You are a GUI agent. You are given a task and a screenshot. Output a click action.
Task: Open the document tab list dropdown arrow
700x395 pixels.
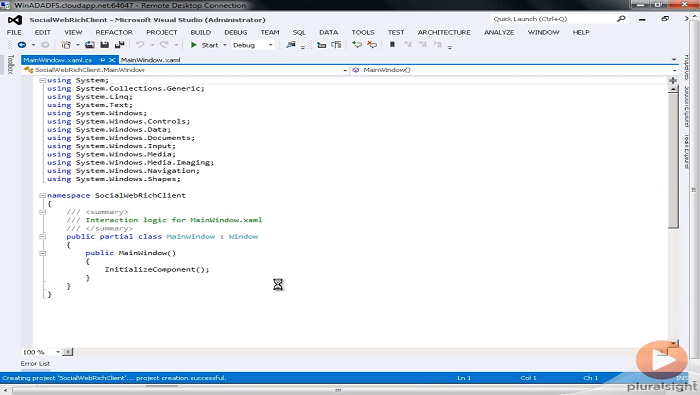[674, 59]
